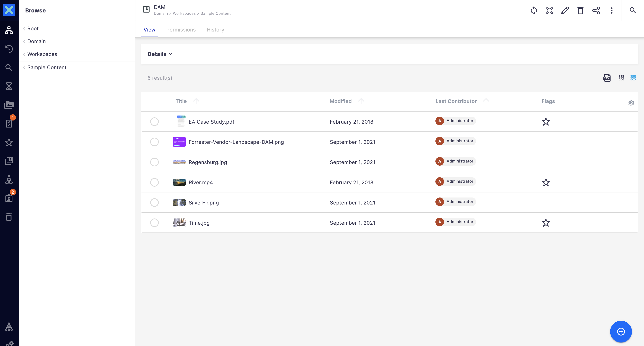The height and width of the screenshot is (346, 644).
Task: Open the Favorites star icon in sidebar
Action: click(x=9, y=142)
